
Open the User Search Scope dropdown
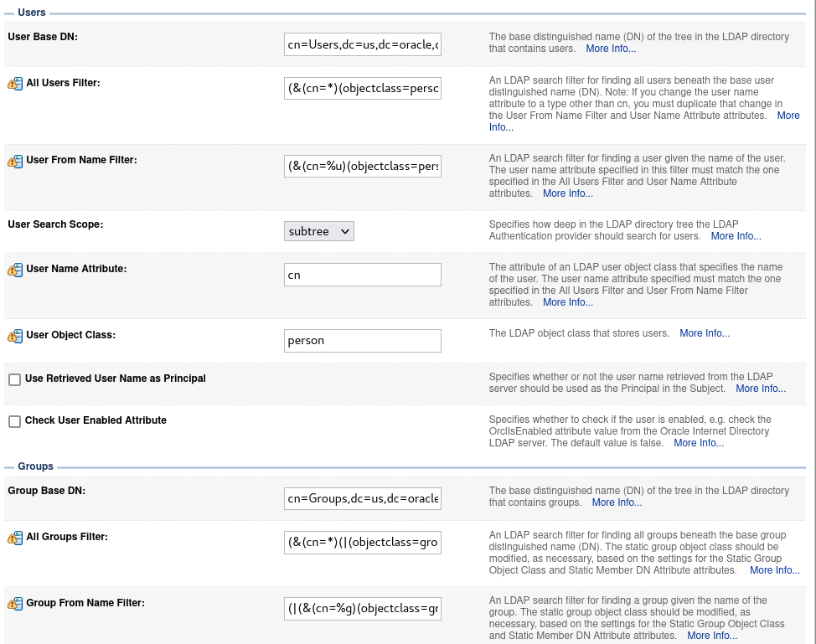[x=319, y=231]
